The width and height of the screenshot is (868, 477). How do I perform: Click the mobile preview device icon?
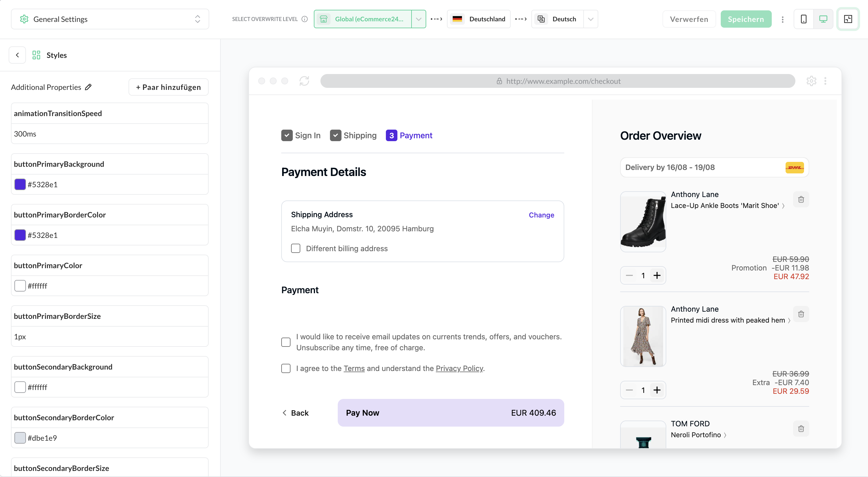803,19
